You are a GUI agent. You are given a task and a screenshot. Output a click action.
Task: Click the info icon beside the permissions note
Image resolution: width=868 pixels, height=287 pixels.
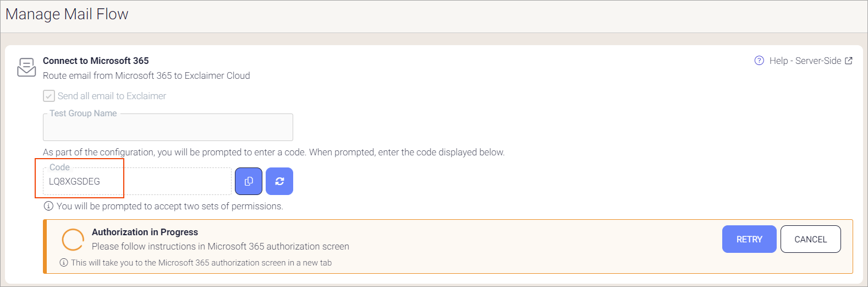48,206
